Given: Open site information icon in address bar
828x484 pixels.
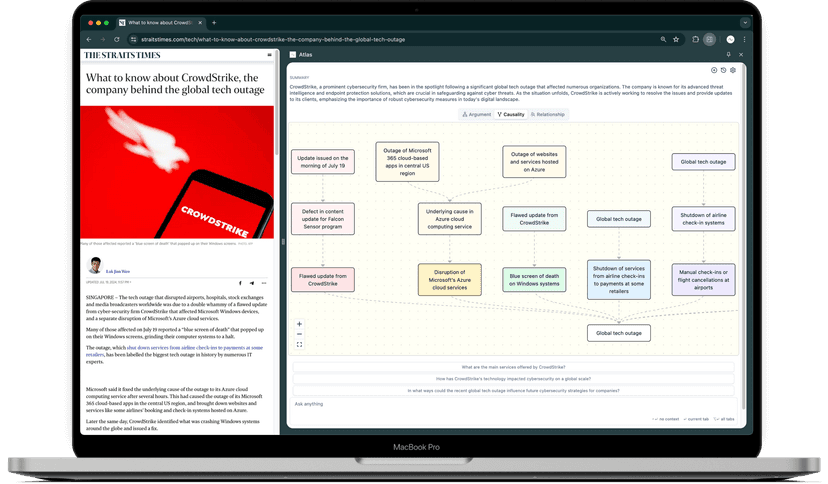Looking at the screenshot, I should click(x=134, y=39).
